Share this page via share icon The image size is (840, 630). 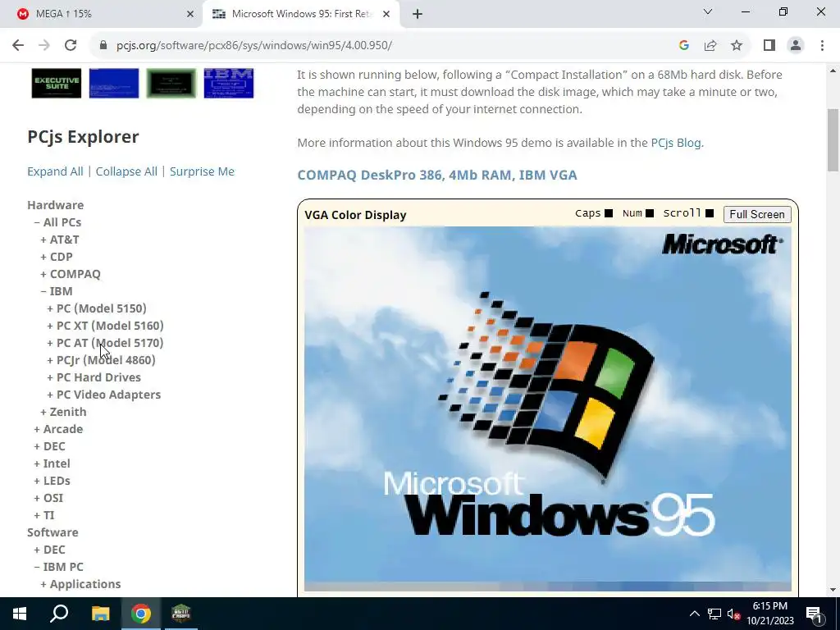(x=710, y=46)
